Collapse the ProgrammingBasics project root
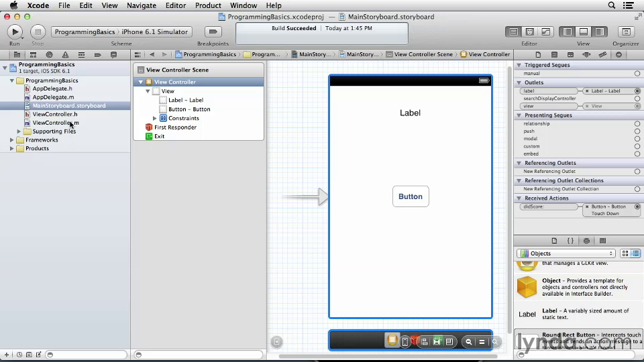This screenshot has width=644, height=362. tap(5, 67)
